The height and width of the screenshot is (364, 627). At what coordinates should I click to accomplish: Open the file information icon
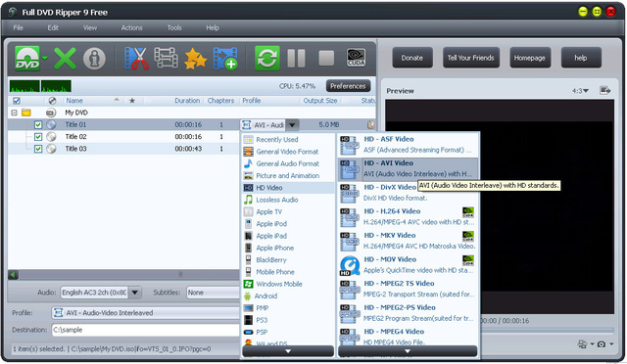94,59
